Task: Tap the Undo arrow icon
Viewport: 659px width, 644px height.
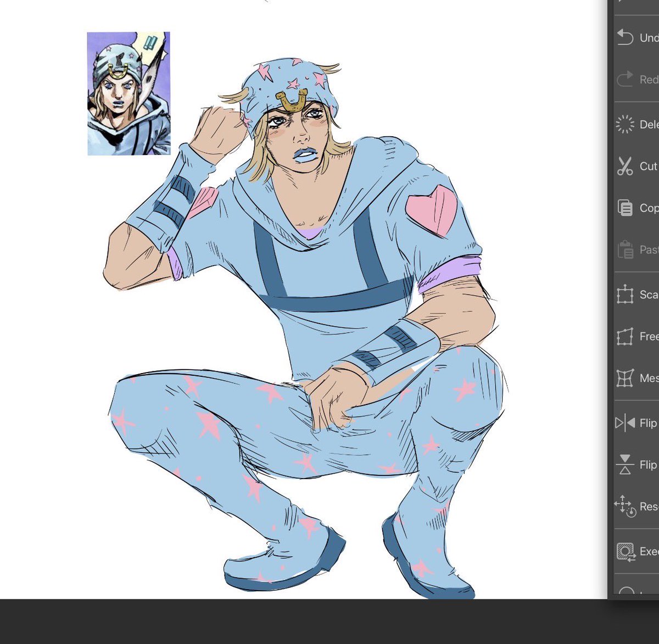Action: (x=625, y=37)
